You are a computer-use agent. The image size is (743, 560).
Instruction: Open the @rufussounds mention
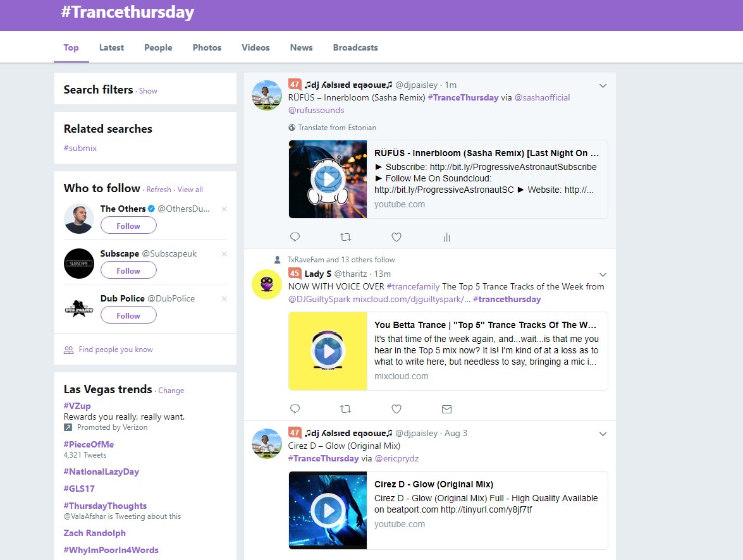click(316, 111)
